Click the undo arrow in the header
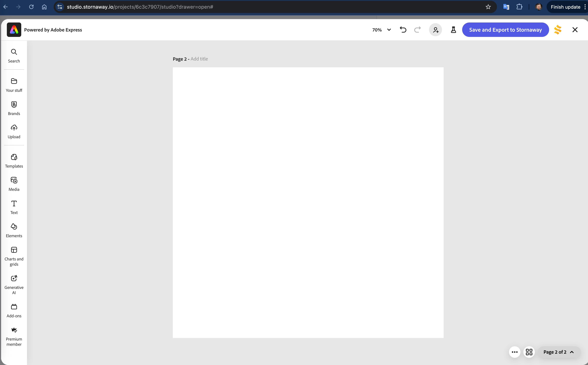588x365 pixels. pyautogui.click(x=403, y=30)
